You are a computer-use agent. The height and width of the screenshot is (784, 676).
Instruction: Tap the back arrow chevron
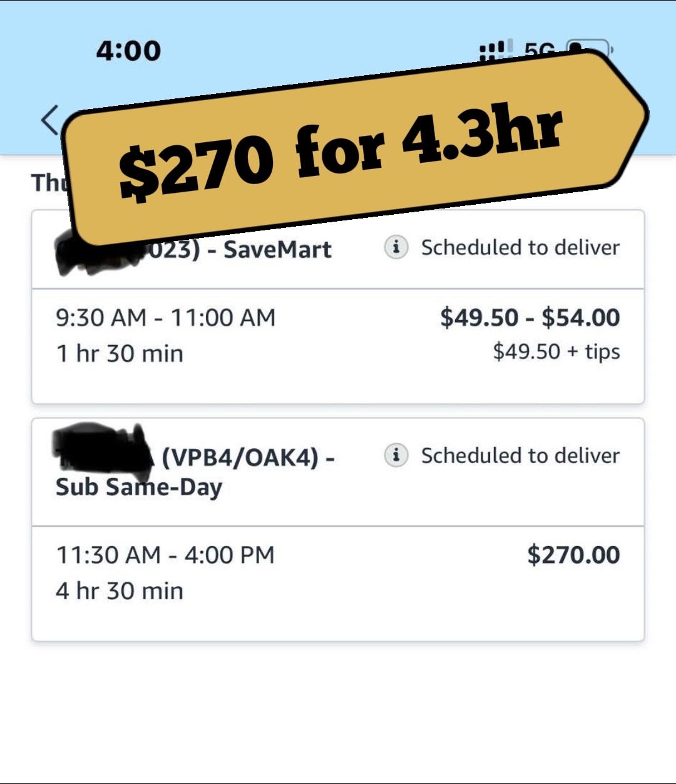[50, 120]
